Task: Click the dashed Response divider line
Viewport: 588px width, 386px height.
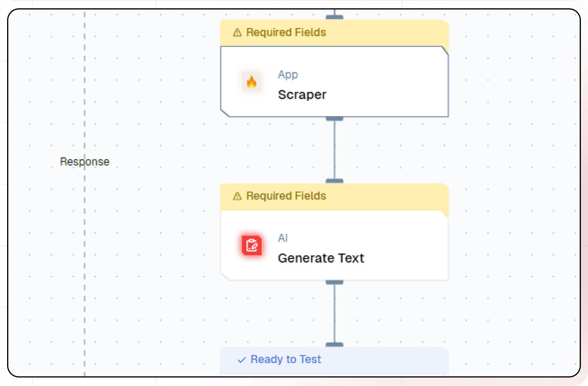Action: click(84, 237)
